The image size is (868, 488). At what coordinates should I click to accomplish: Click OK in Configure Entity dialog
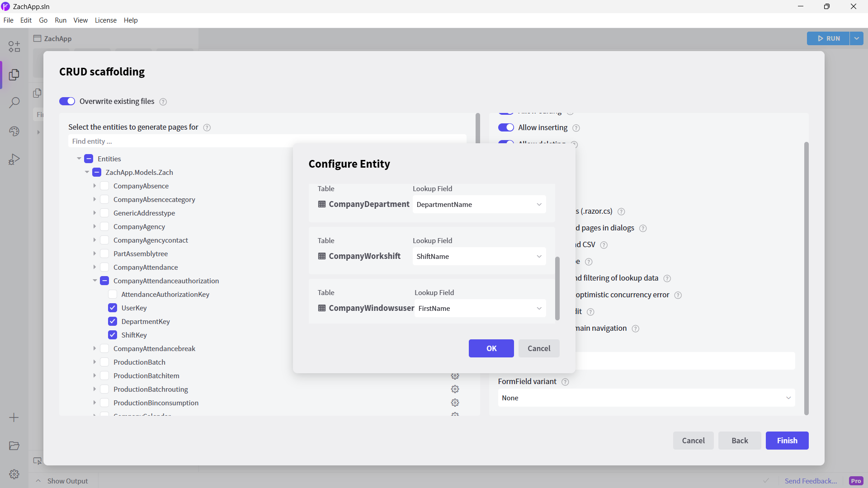coord(491,348)
